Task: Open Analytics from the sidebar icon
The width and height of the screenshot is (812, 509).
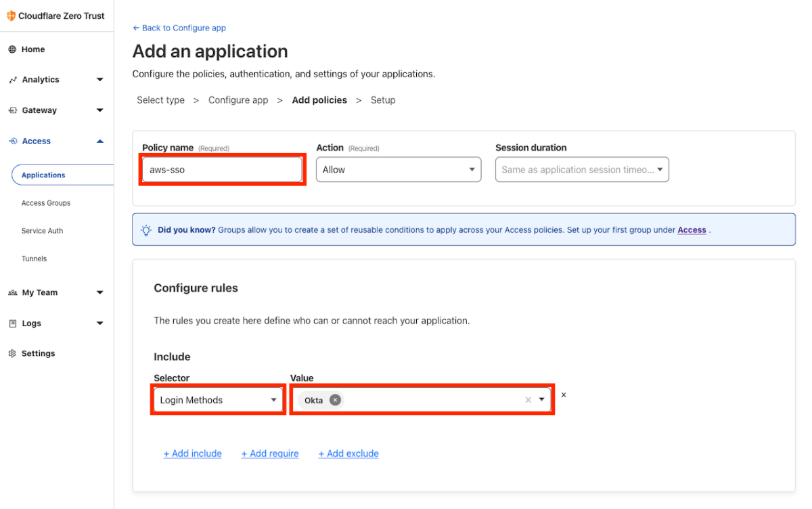Action: pos(12,79)
